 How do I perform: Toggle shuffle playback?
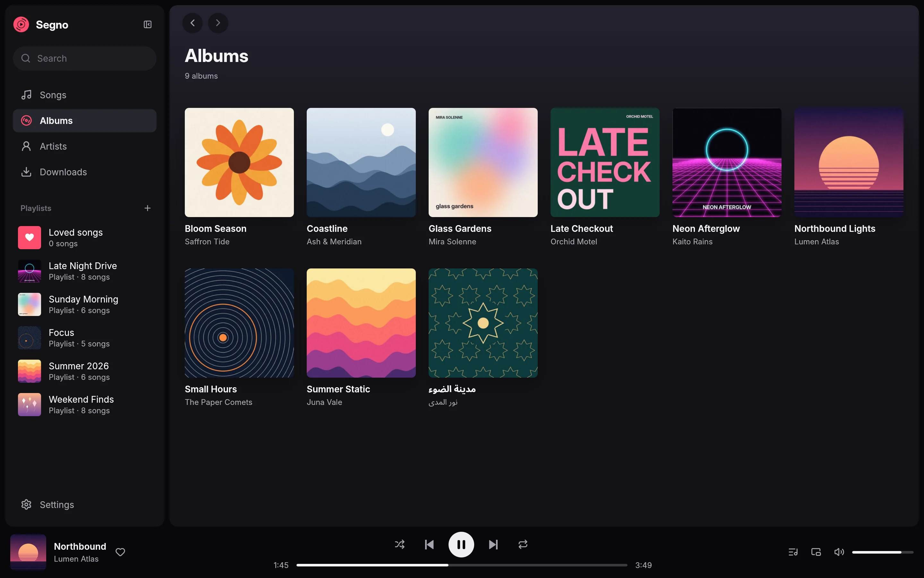[400, 544]
